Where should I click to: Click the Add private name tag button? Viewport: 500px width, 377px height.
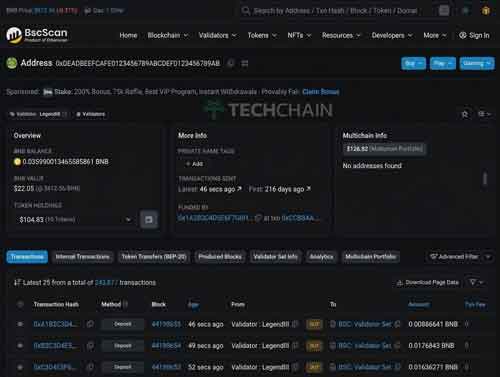pyautogui.click(x=194, y=164)
